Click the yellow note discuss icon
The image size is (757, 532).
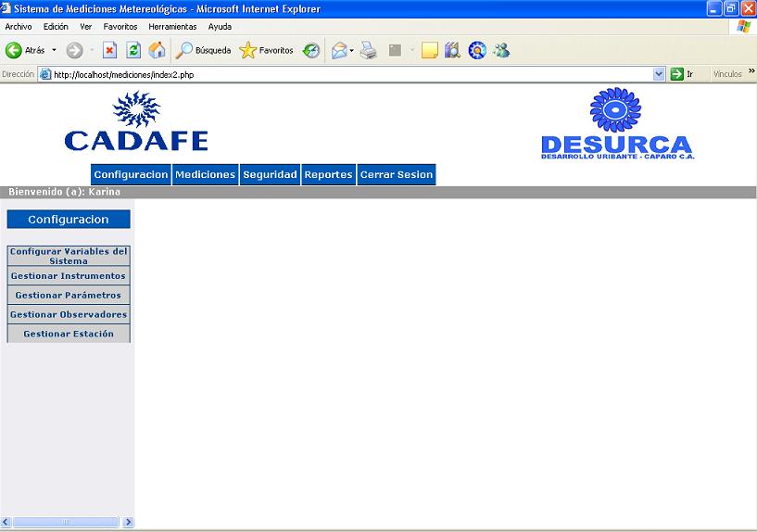tap(429, 50)
